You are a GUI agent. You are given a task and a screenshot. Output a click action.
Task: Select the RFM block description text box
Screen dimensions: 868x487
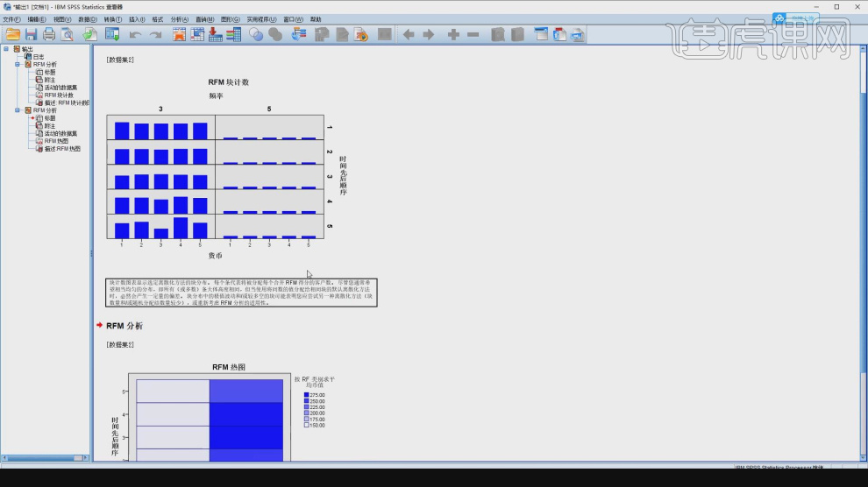click(x=241, y=293)
